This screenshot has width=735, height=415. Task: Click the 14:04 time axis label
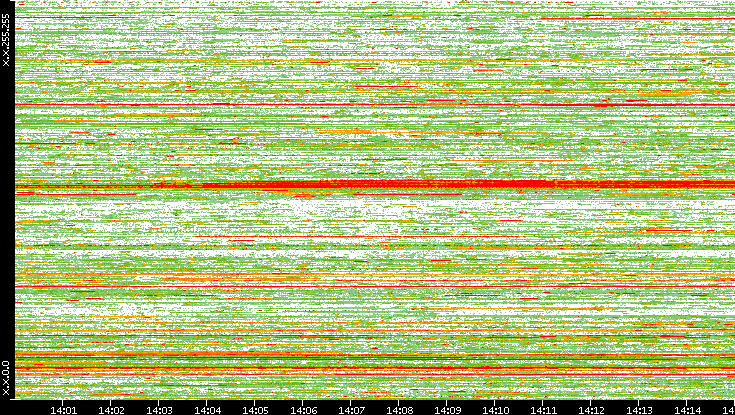coord(207,410)
